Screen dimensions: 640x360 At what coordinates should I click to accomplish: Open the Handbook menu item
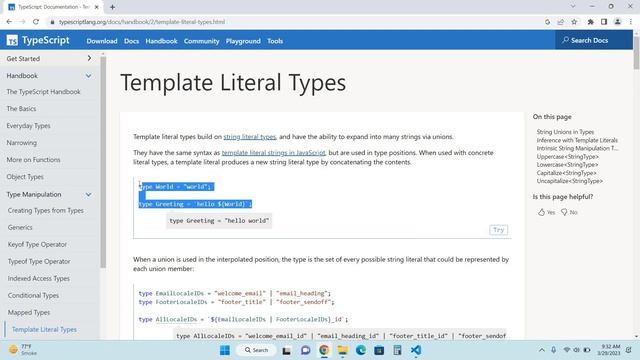pyautogui.click(x=161, y=41)
